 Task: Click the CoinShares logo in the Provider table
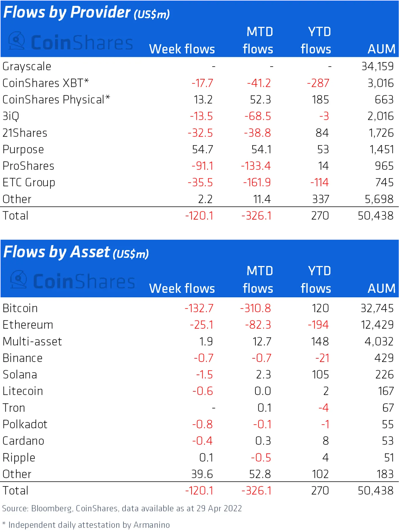point(70,42)
